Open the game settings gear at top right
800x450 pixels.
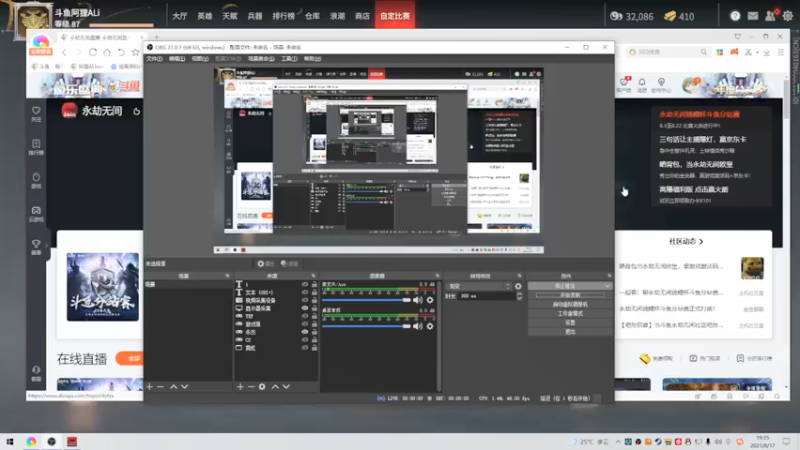(x=788, y=16)
